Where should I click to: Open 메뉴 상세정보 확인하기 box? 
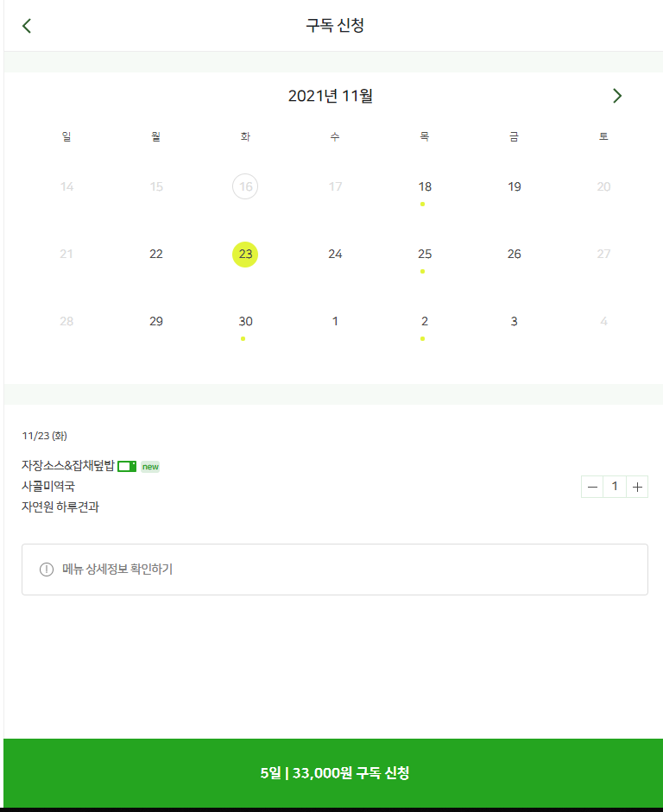point(335,570)
